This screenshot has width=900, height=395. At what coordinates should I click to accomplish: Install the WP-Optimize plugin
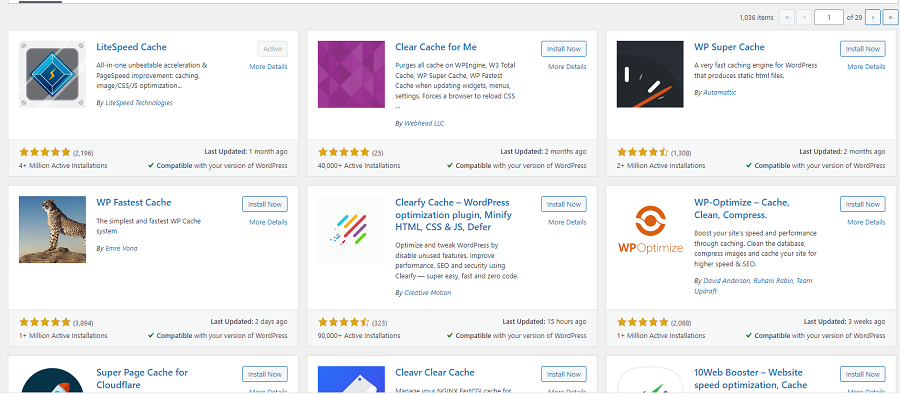tap(863, 204)
